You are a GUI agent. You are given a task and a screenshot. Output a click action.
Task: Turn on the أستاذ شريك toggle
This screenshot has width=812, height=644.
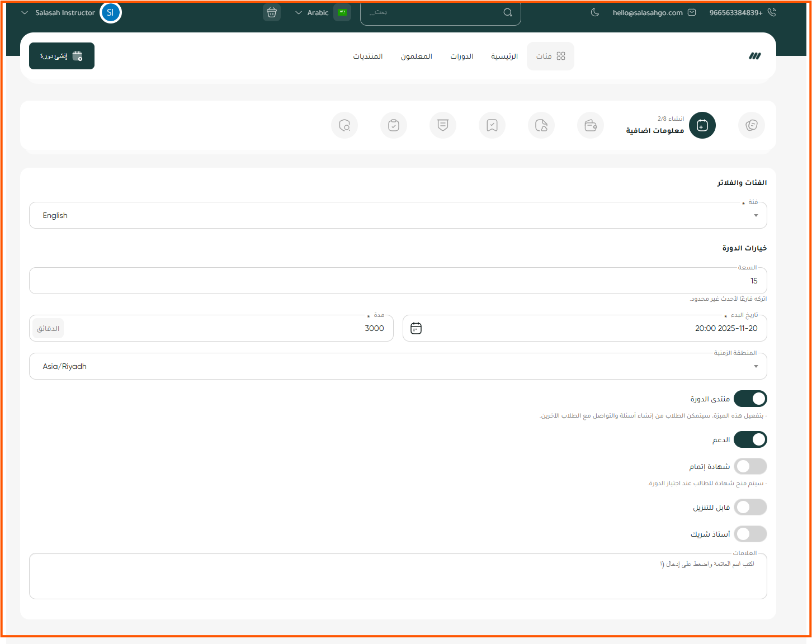750,534
